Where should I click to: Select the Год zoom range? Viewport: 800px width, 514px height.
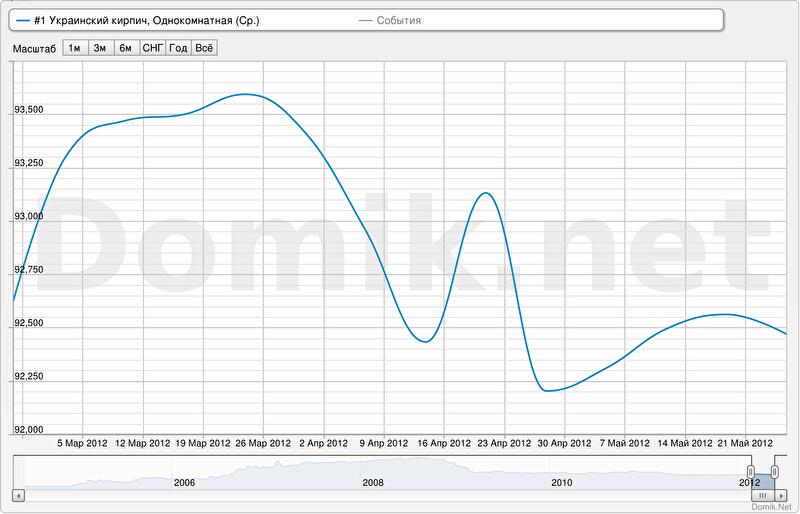[178, 47]
